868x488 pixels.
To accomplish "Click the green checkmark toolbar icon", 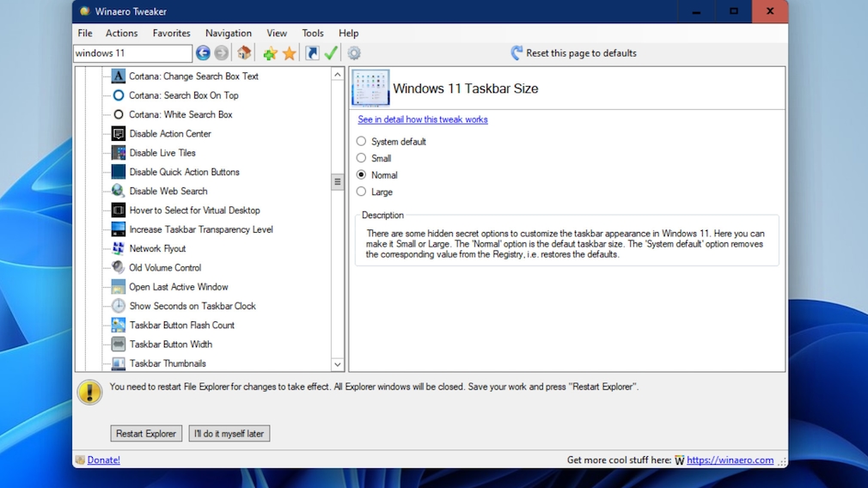I will (x=331, y=53).
